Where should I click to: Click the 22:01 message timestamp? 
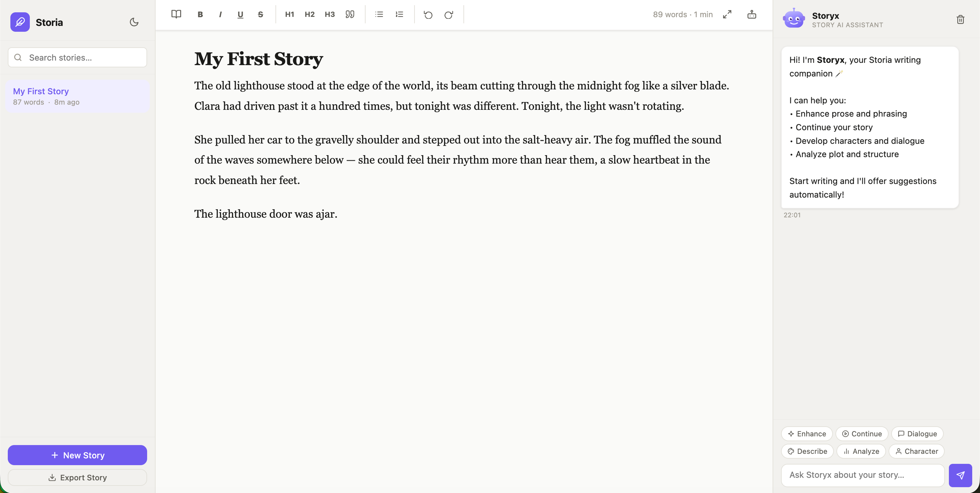tap(792, 215)
